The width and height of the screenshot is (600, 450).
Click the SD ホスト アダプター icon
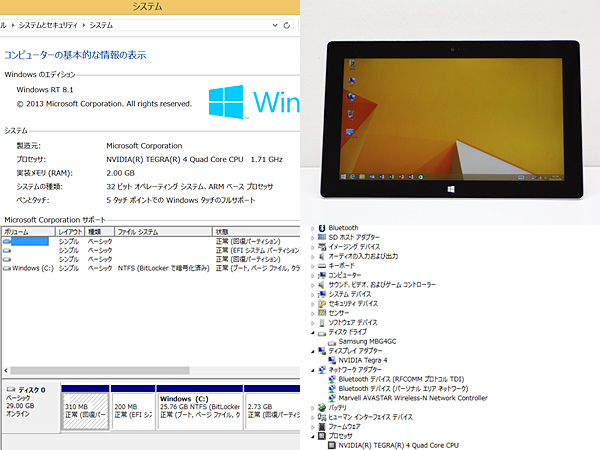(x=322, y=237)
